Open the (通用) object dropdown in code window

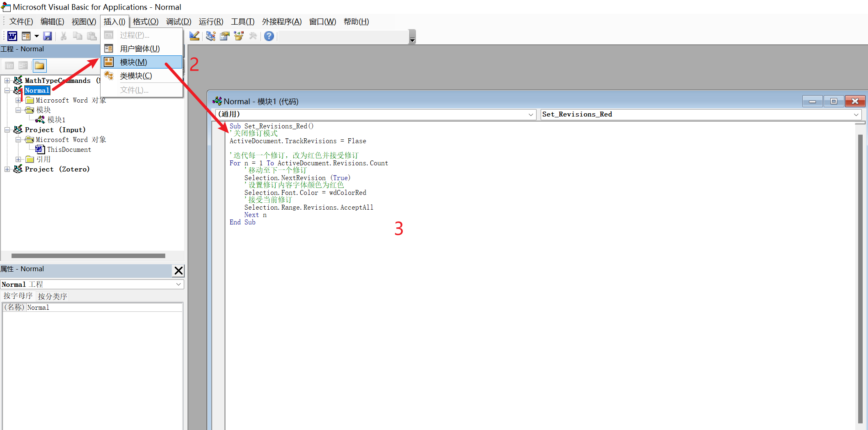(x=531, y=114)
